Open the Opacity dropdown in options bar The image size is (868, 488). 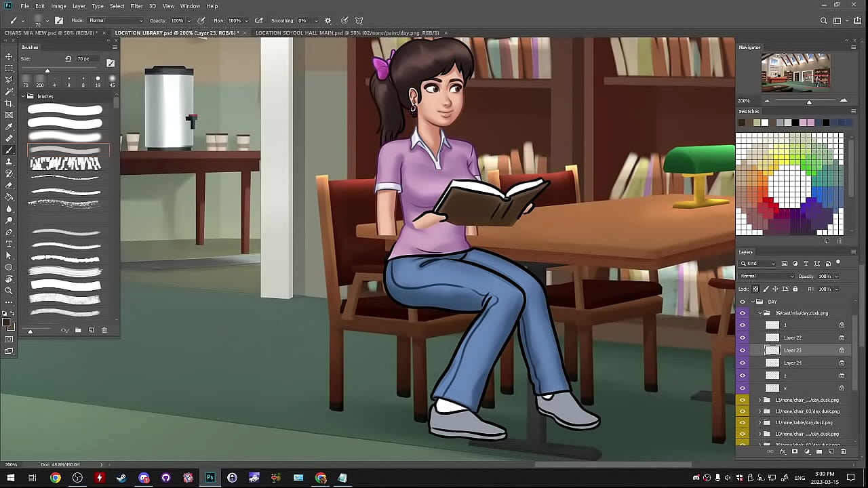[190, 20]
